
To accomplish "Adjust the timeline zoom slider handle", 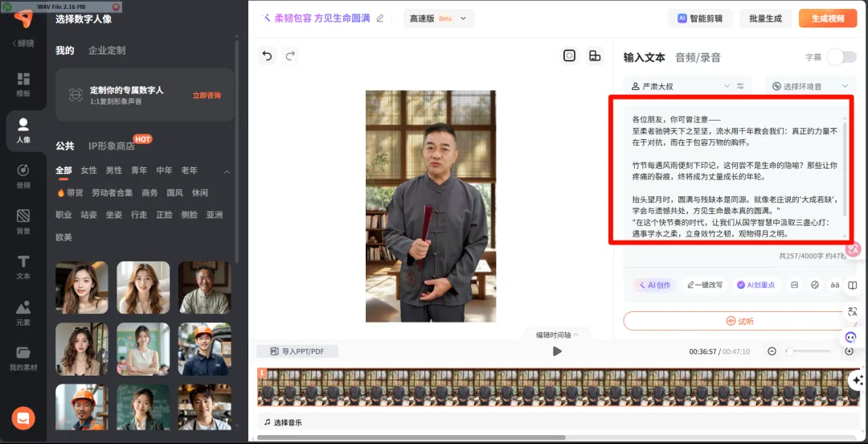I will click(789, 351).
